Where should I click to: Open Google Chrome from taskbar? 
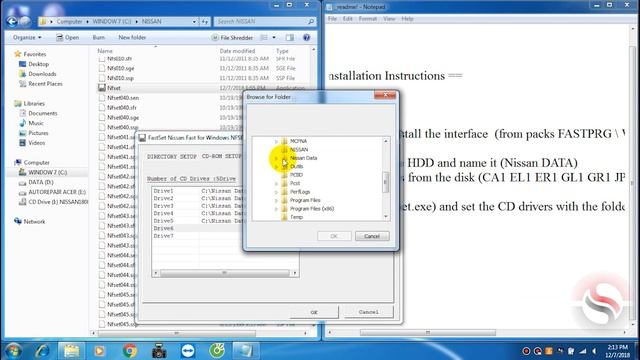(130, 351)
